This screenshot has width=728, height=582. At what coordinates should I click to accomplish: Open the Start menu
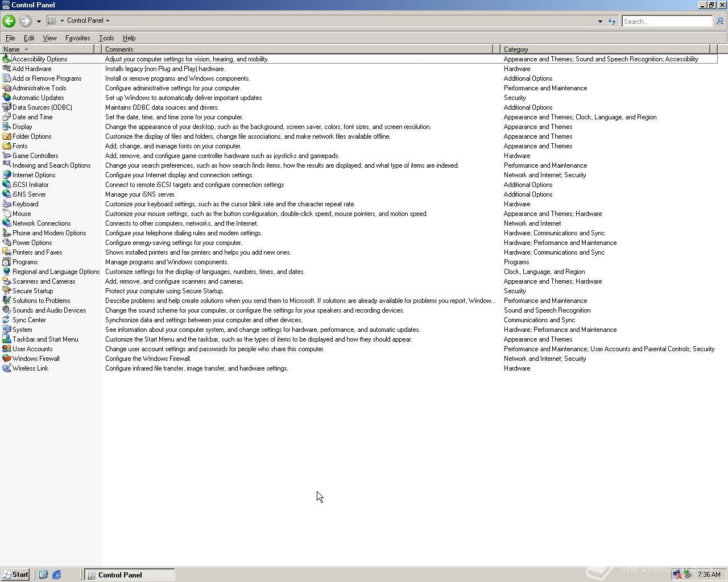15,575
